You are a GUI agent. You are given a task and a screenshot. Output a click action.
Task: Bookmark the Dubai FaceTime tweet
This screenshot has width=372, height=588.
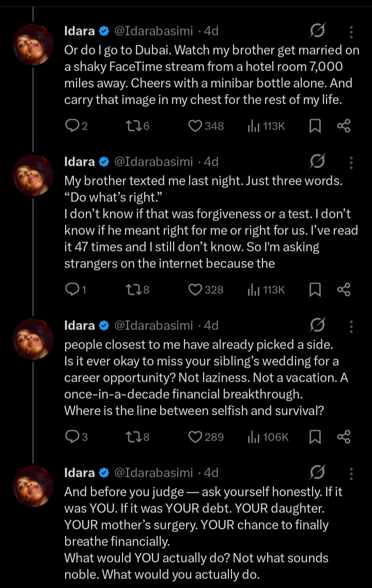[315, 126]
